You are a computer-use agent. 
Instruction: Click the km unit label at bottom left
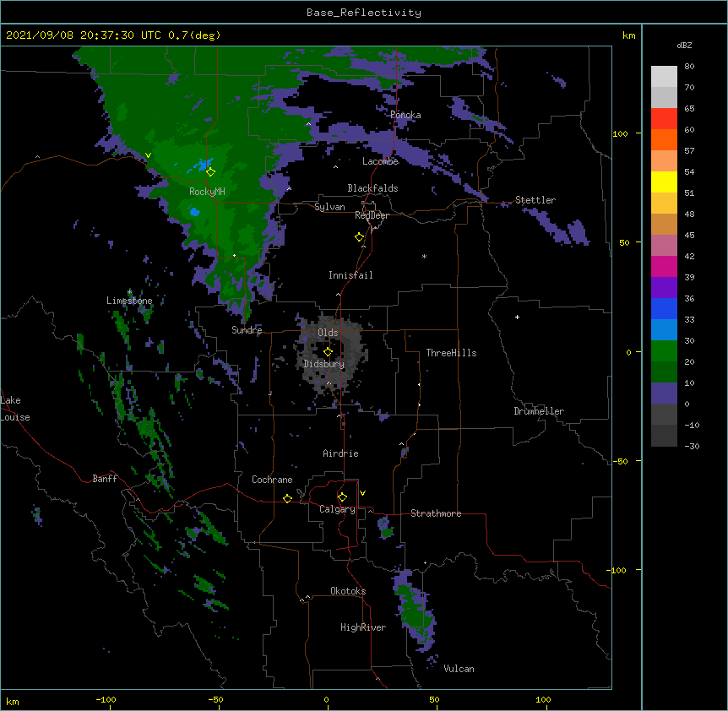tap(13, 701)
